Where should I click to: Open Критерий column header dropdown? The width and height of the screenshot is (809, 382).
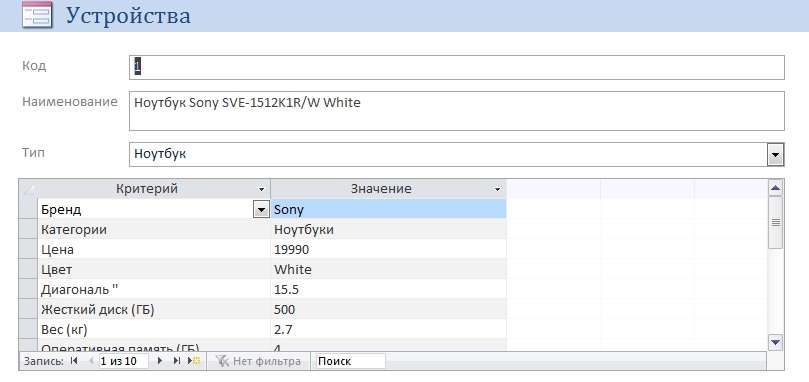262,189
